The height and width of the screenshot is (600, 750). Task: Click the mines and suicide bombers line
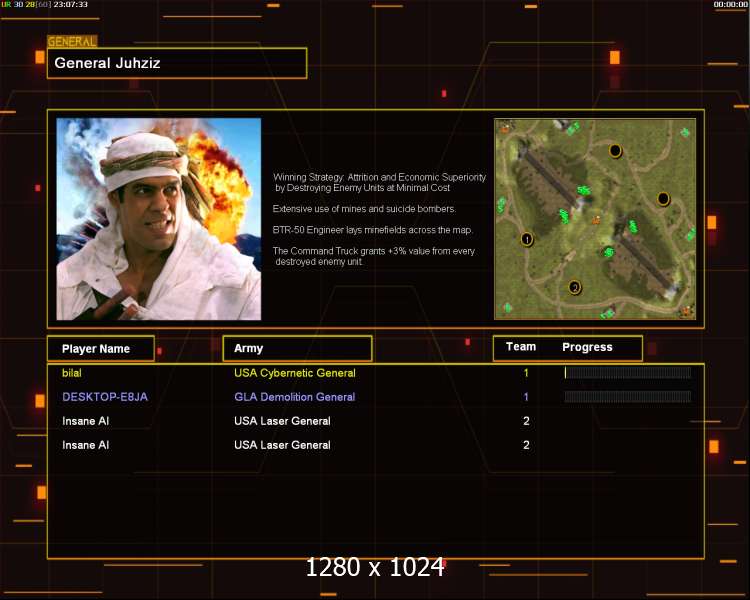point(364,209)
